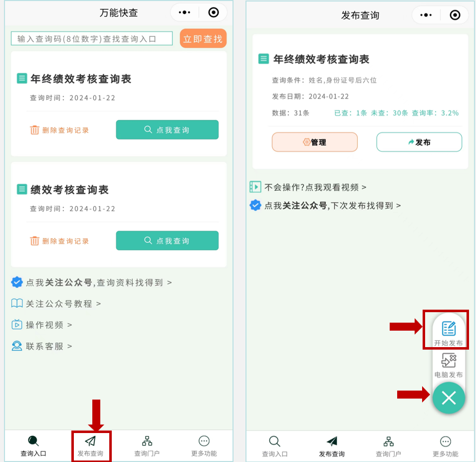
Task: Open 年终绩效考核查询表 title in 发布查询 screen
Action: 321,59
